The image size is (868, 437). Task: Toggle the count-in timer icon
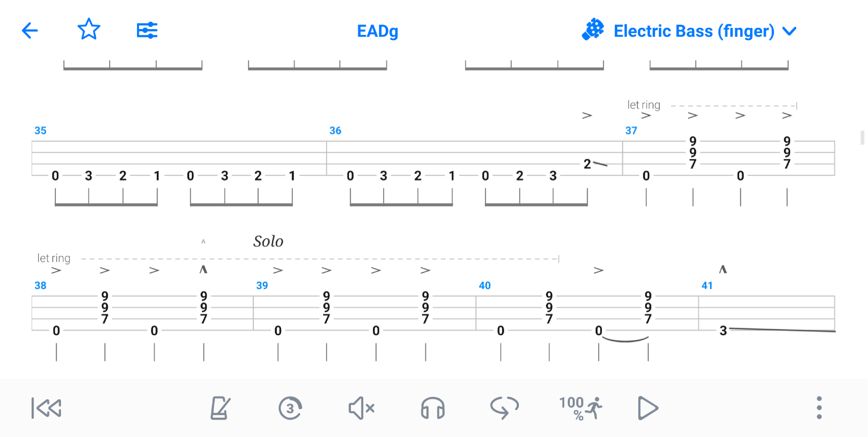[290, 408]
